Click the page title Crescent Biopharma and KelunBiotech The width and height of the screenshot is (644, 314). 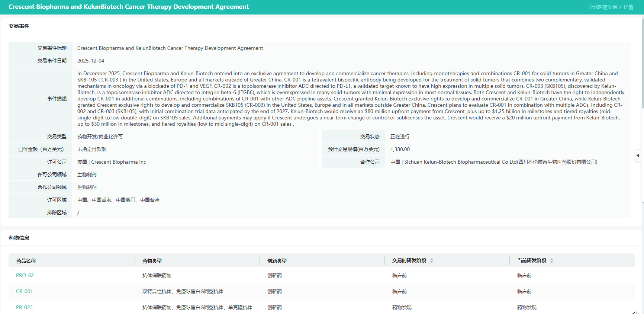[x=129, y=7]
